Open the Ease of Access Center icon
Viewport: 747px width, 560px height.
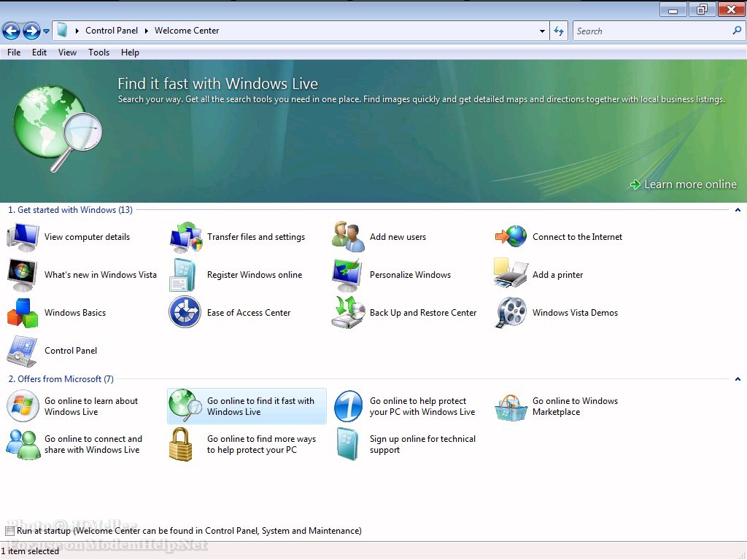point(185,312)
